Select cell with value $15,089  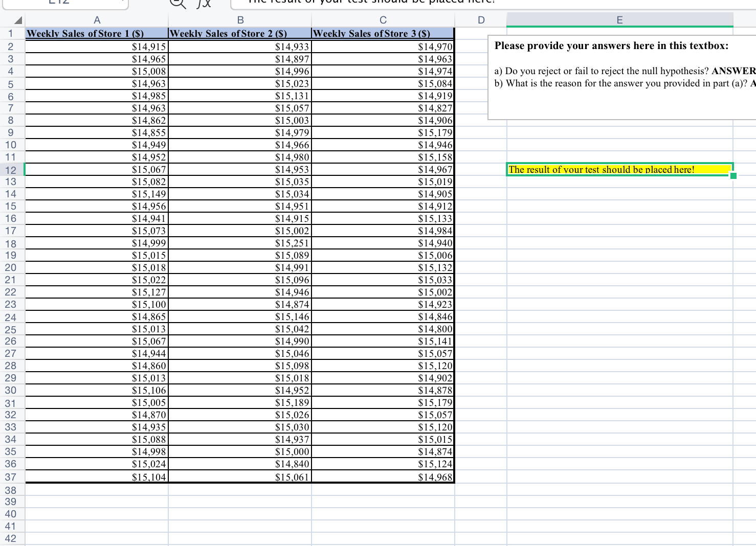[x=240, y=255]
